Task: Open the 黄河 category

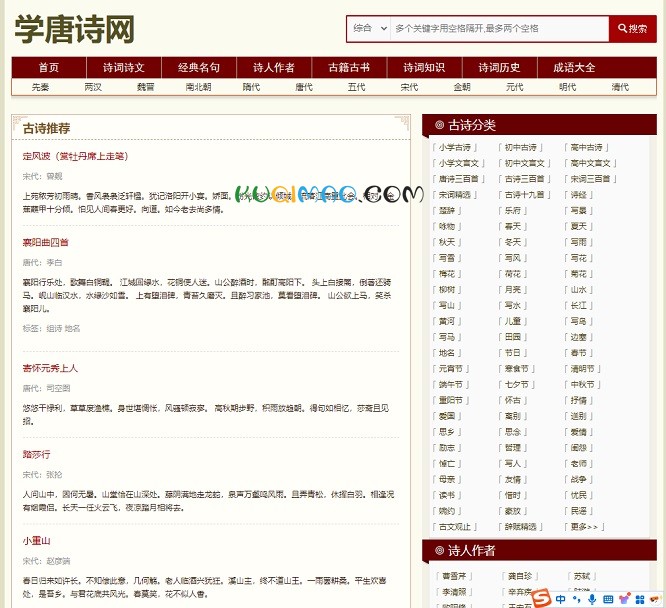Action: pyautogui.click(x=446, y=321)
